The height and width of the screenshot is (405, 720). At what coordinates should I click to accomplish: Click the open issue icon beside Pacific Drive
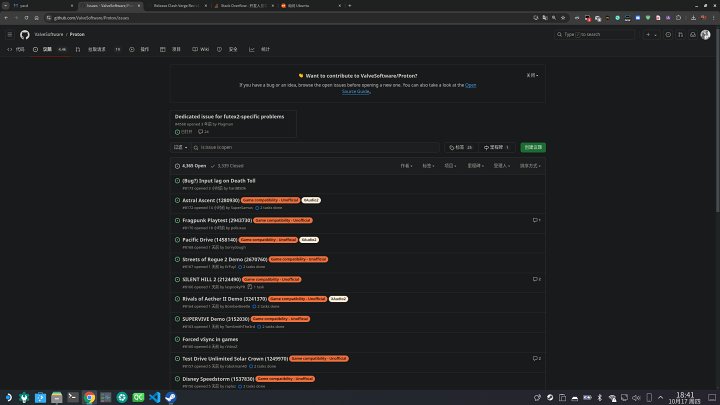(x=177, y=240)
